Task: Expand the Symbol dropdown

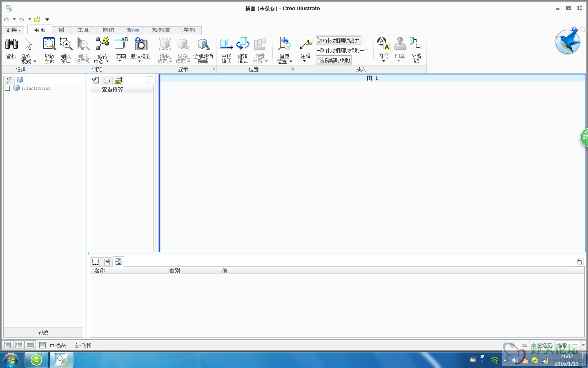Action: 383,60
